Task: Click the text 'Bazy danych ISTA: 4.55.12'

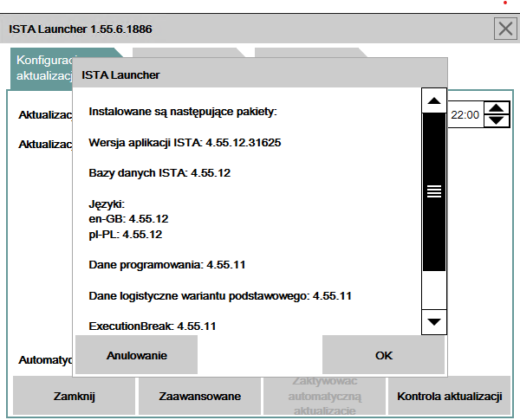Action: pos(159,173)
